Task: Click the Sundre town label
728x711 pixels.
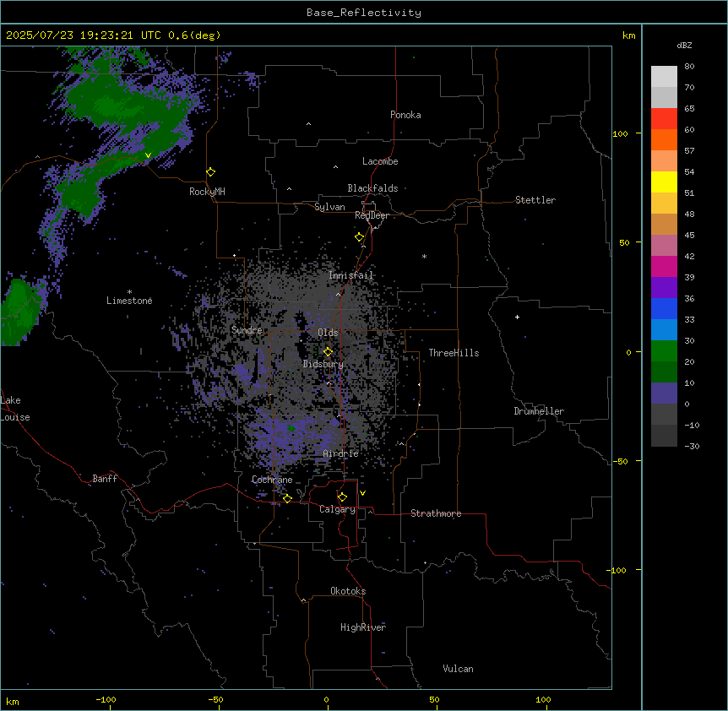Action: (x=247, y=330)
